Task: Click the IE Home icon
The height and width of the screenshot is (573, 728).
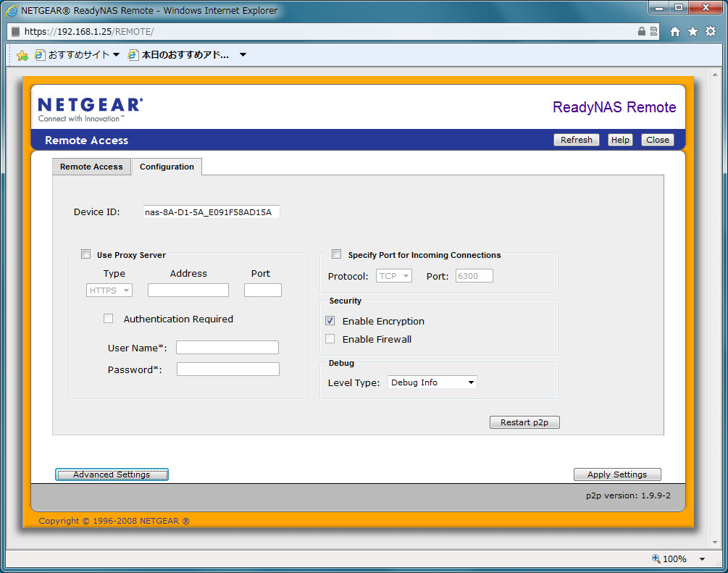Action: pos(675,32)
